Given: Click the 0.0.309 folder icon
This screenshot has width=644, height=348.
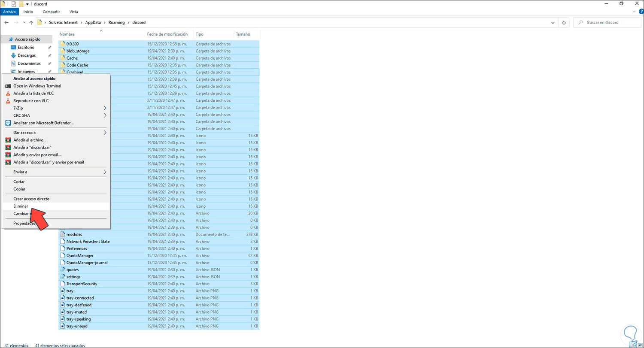Looking at the screenshot, I should (63, 44).
